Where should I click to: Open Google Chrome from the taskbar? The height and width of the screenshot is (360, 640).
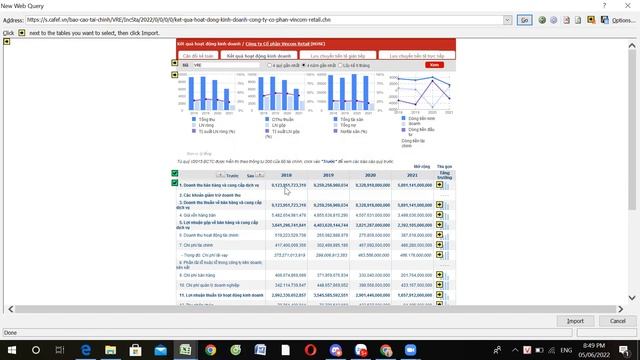211,350
